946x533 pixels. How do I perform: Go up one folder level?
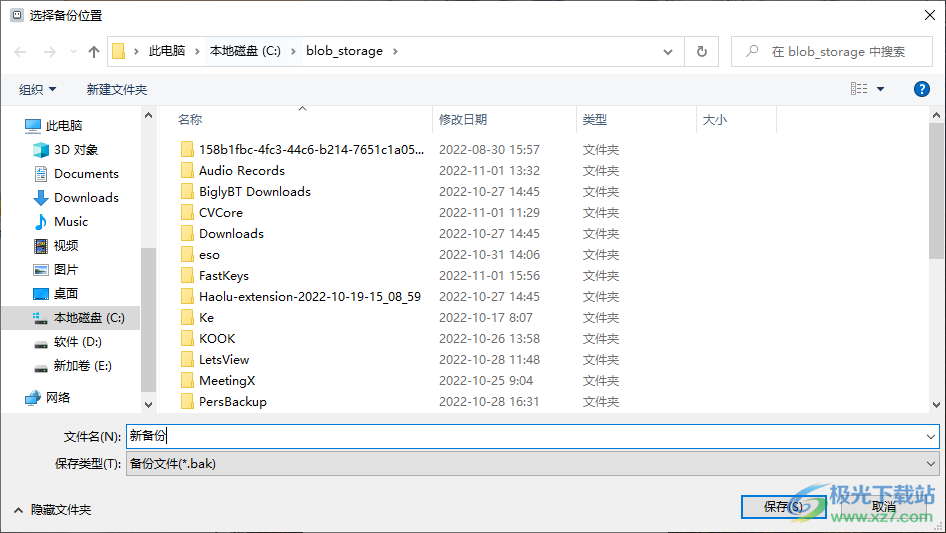click(x=94, y=52)
